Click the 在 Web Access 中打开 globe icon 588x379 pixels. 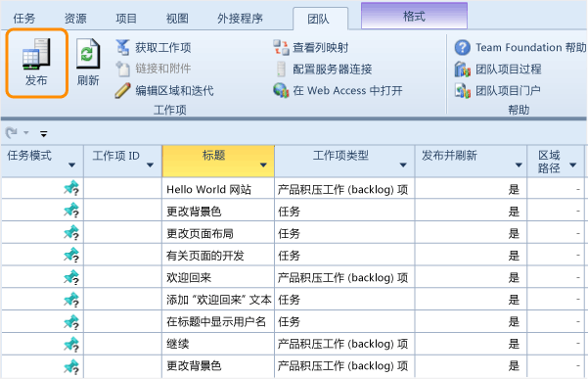point(281,90)
